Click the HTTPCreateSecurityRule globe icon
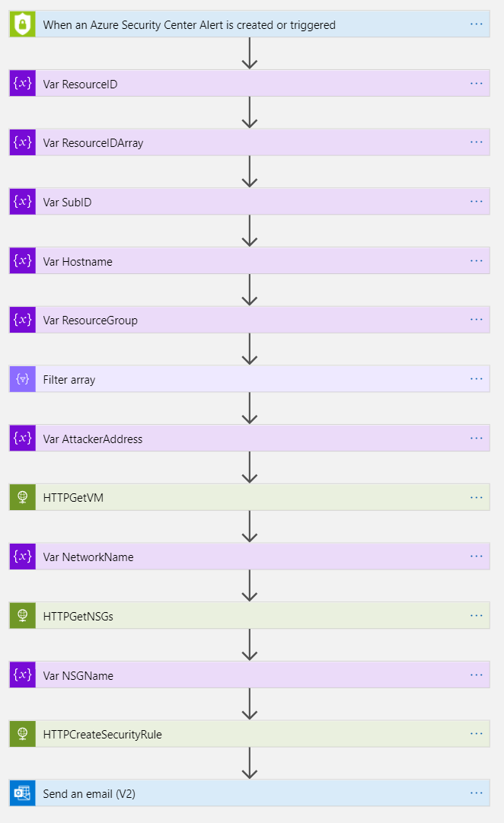 (x=23, y=735)
